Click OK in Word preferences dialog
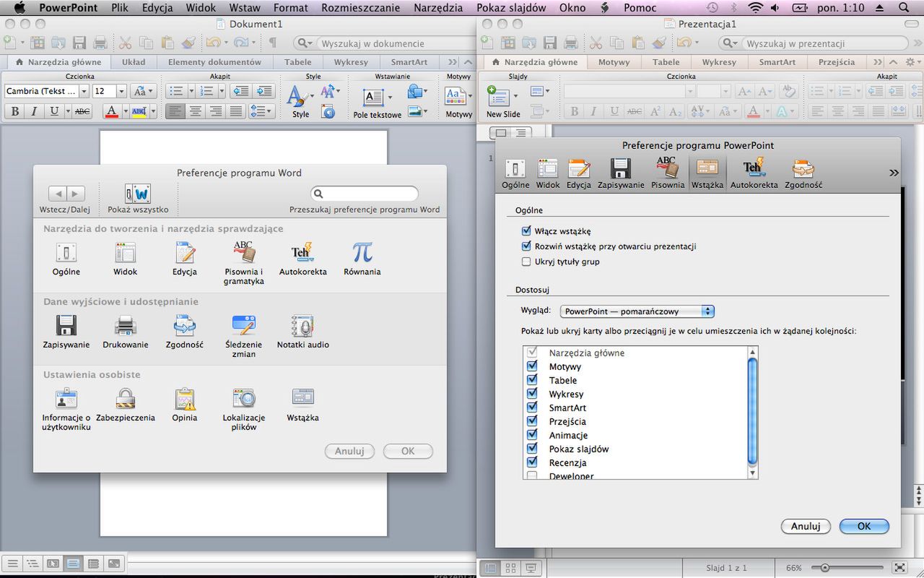This screenshot has height=578, width=924. (408, 451)
